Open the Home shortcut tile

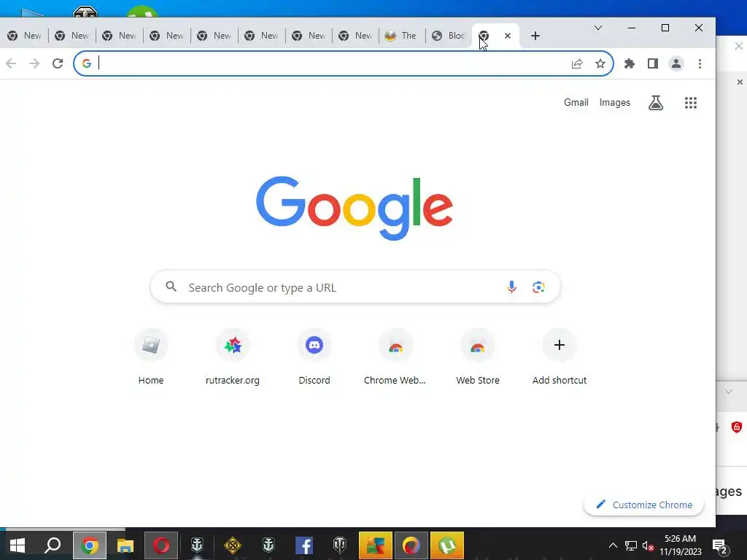coord(150,356)
